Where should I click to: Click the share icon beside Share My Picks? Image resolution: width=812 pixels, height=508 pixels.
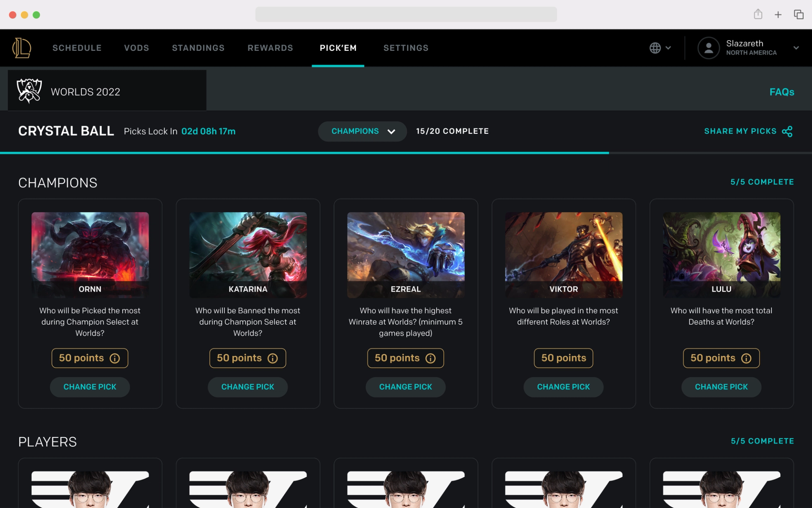pyautogui.click(x=787, y=131)
